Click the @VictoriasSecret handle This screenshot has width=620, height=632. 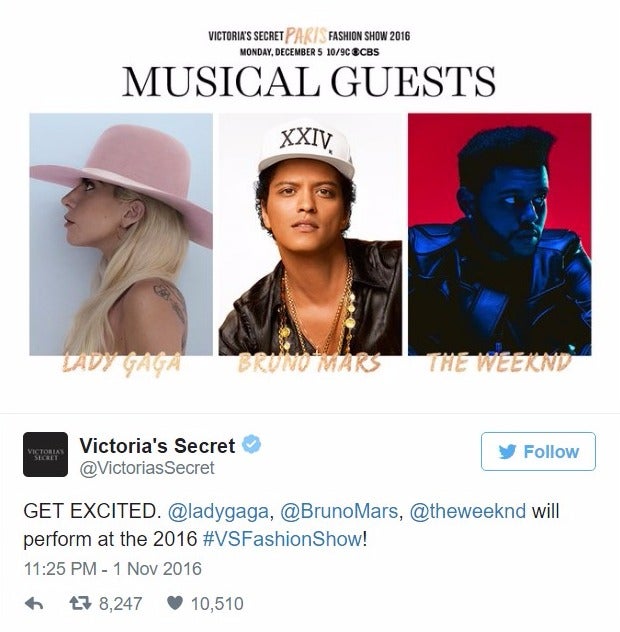click(147, 468)
